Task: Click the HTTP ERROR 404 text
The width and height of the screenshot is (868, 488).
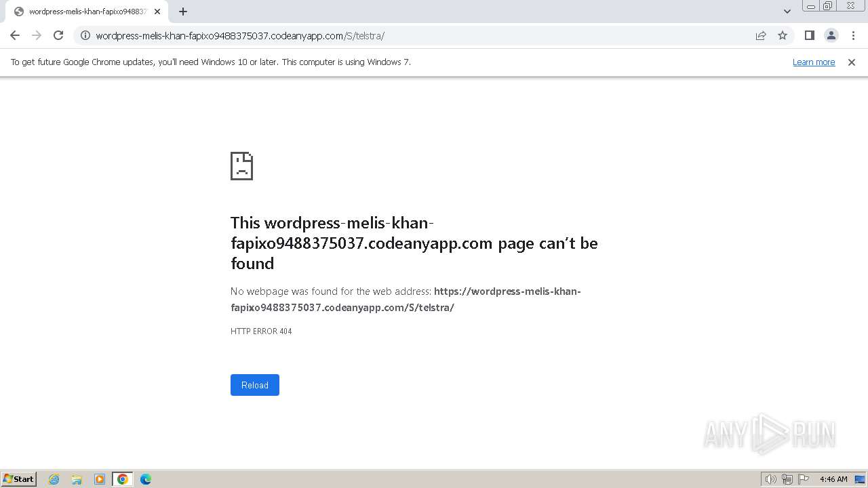Action: (261, 331)
